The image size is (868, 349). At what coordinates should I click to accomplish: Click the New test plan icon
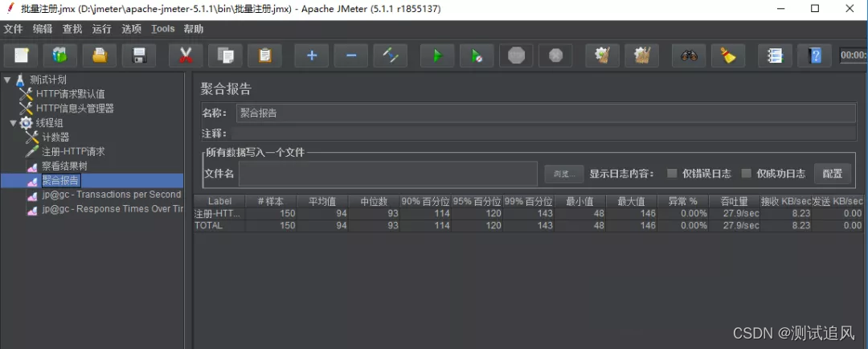(22, 55)
